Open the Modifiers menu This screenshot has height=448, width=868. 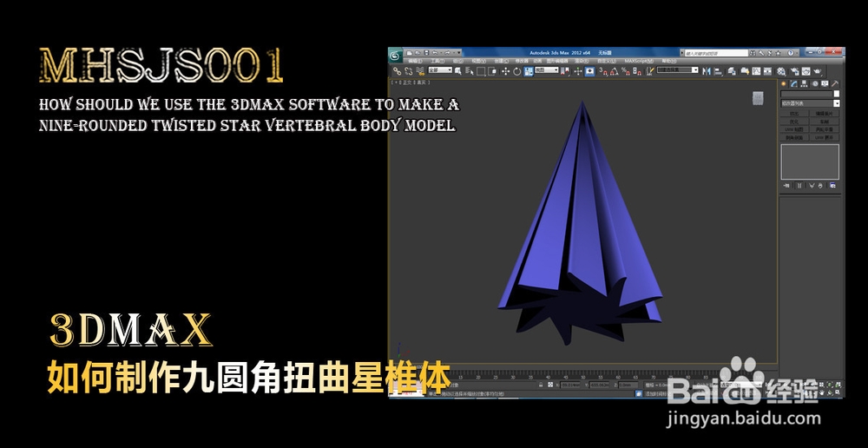click(522, 61)
